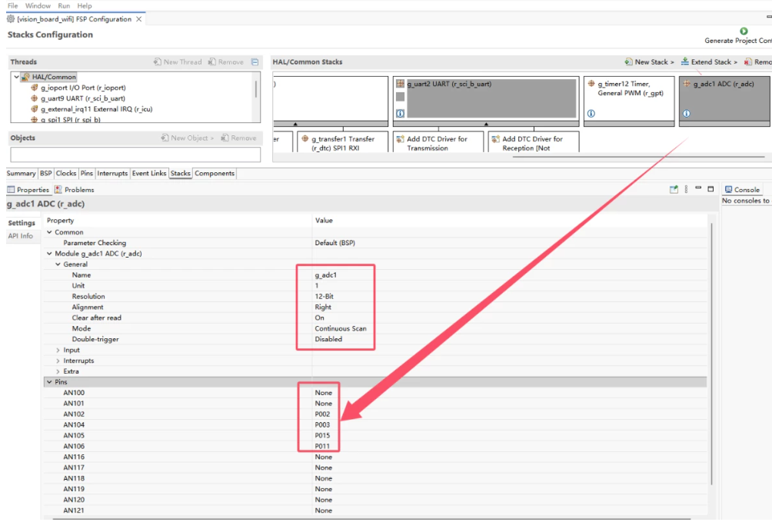Click the Resolution value 12-Bit
Screen dimensions: 772x532
(x=324, y=296)
